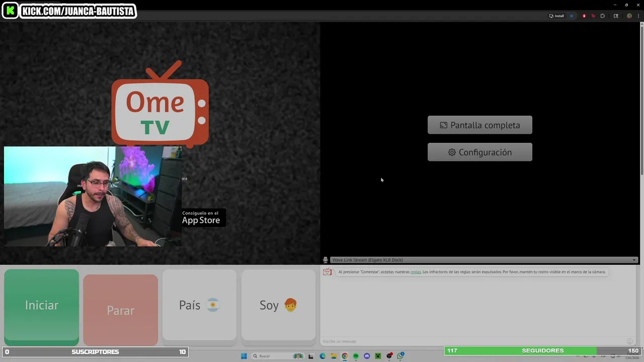644x362 pixels.
Task: Click the Install app button in address bar
Action: pos(556,16)
